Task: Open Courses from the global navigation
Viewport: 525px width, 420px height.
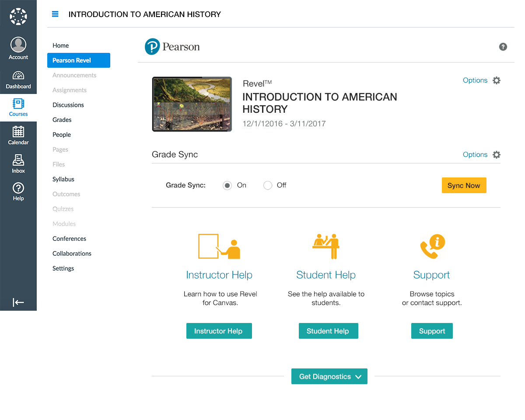Action: pos(18,108)
